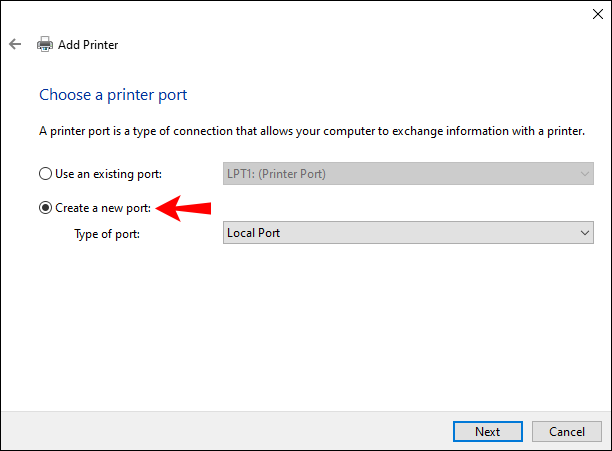
Task: Click the gray footer bar left of Next
Action: tap(226, 431)
